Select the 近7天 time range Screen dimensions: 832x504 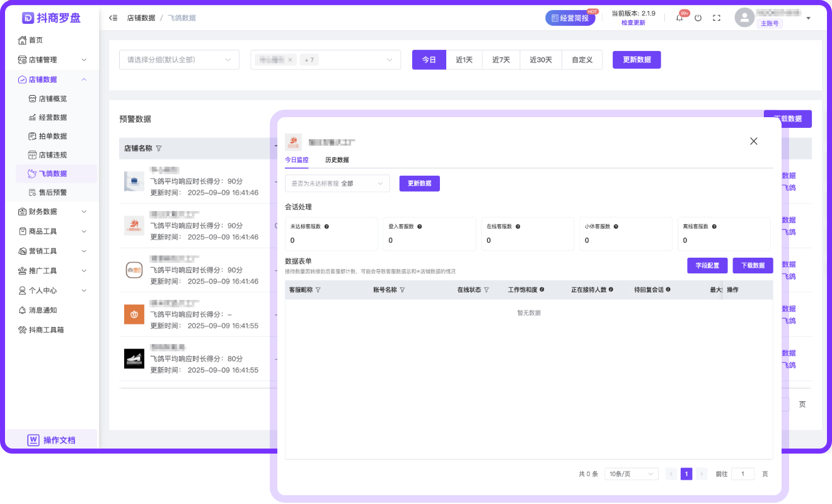pos(500,60)
